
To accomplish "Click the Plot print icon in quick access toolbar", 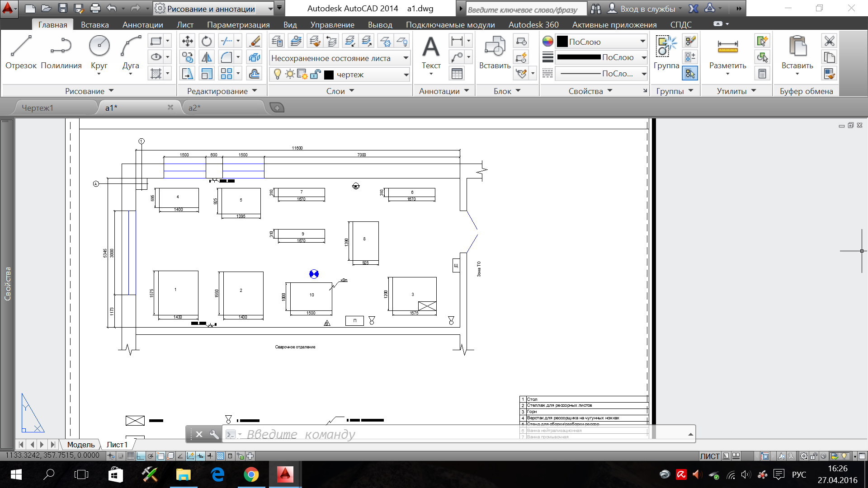I will pyautogui.click(x=95, y=8).
